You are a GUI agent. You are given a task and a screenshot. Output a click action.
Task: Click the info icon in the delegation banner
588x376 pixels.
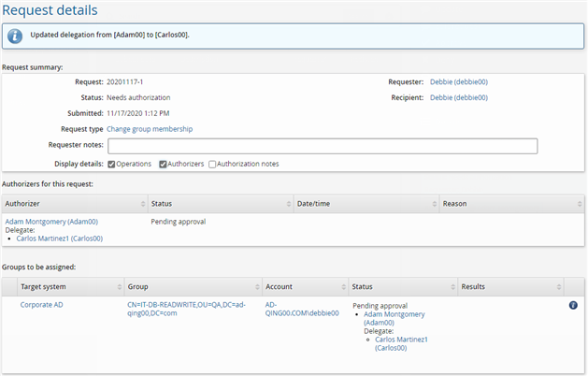pyautogui.click(x=16, y=36)
